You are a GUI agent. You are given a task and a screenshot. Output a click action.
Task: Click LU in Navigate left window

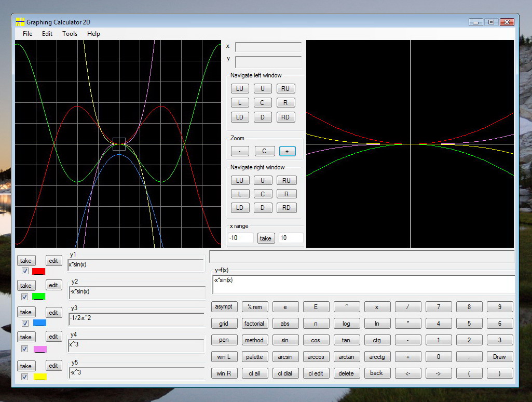(x=240, y=89)
